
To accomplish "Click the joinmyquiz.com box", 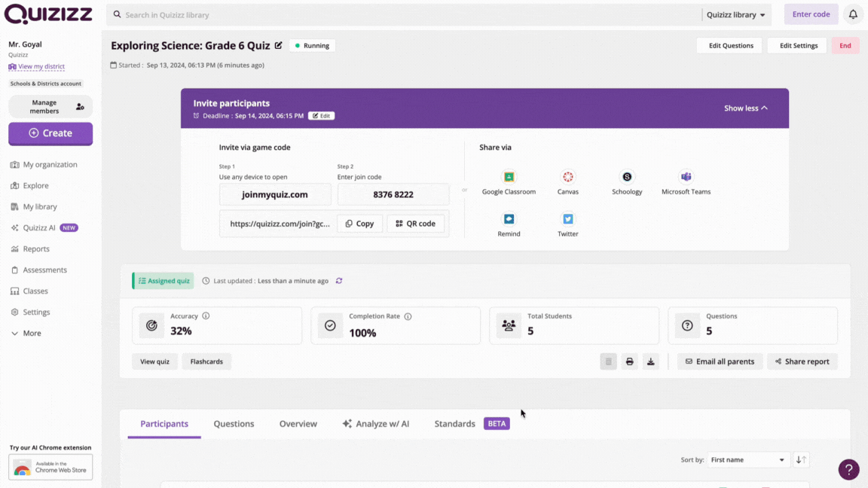I will tap(275, 195).
